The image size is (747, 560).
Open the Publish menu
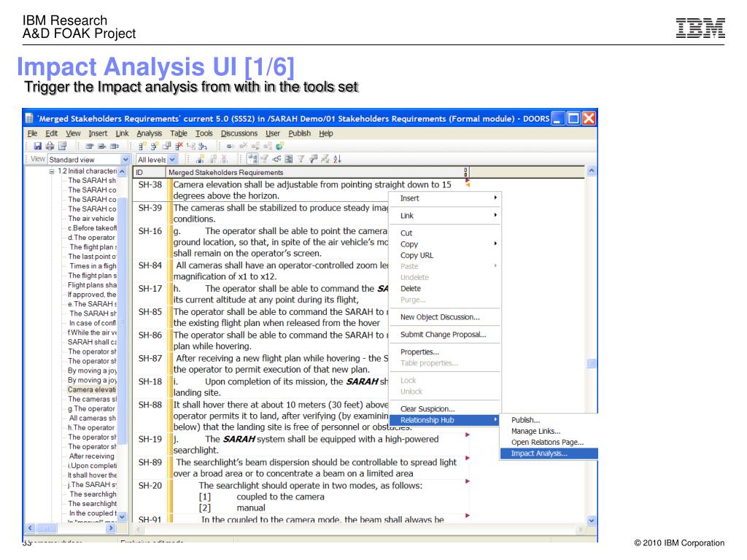[x=300, y=133]
